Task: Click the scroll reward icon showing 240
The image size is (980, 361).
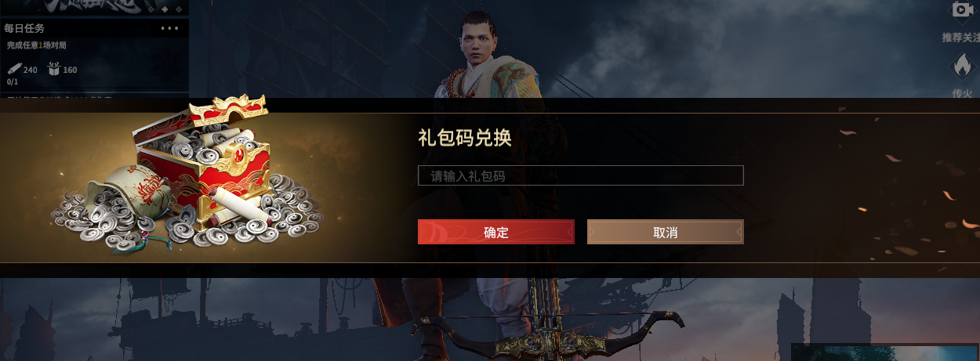Action: [15, 69]
